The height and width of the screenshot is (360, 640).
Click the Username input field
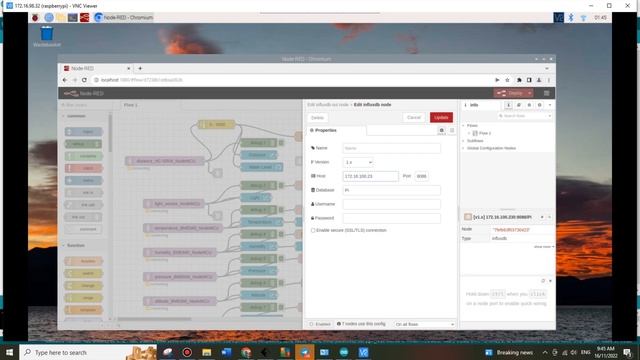tap(391, 204)
